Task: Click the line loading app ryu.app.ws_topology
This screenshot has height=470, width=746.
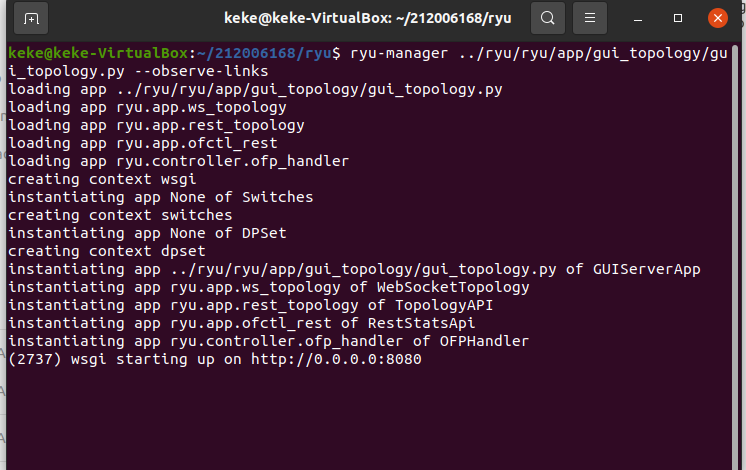Action: [x=147, y=108]
